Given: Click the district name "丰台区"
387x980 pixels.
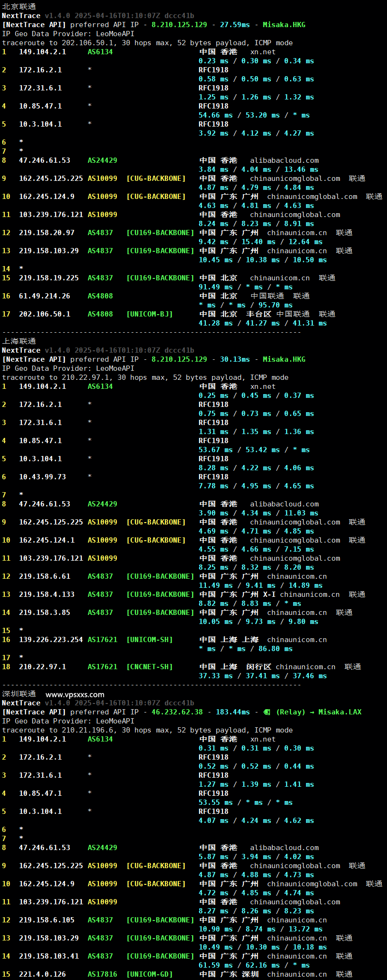Looking at the screenshot, I should (x=259, y=314).
